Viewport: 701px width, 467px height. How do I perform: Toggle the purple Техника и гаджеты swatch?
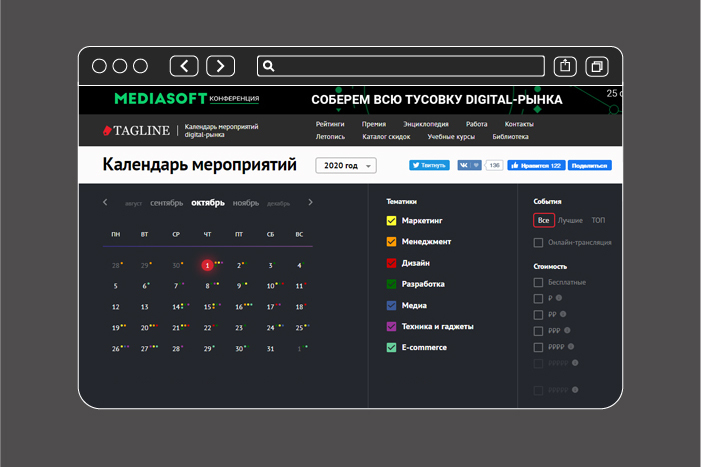tap(392, 326)
